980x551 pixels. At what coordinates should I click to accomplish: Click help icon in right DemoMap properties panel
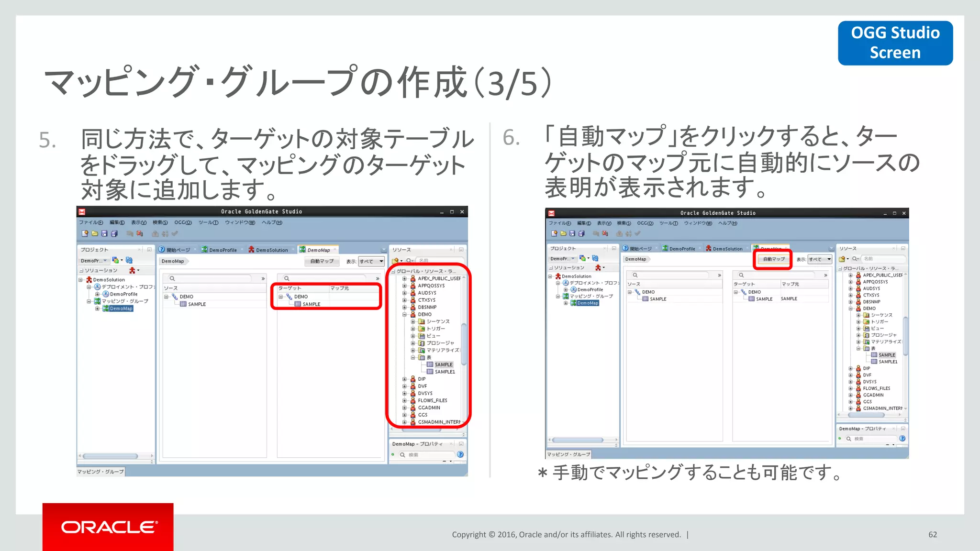coord(902,438)
